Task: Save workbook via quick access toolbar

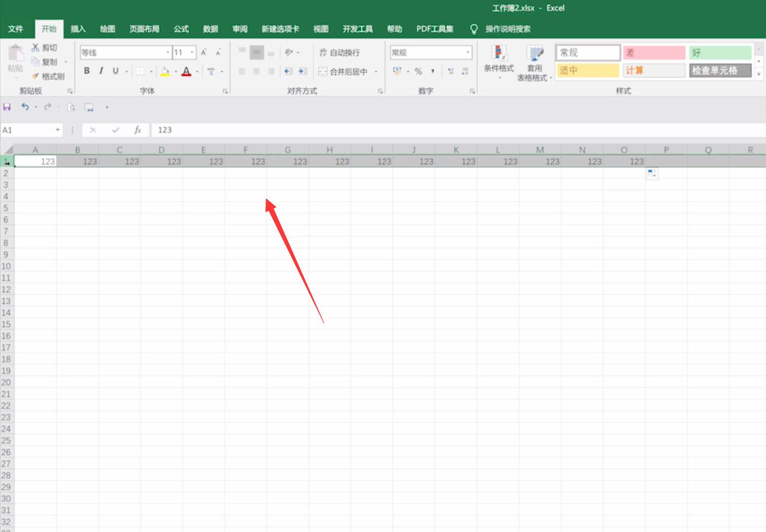Action: [7, 107]
